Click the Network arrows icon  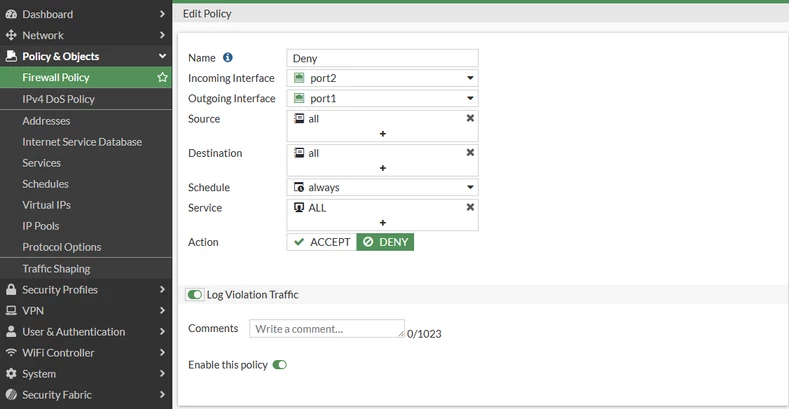click(x=11, y=35)
